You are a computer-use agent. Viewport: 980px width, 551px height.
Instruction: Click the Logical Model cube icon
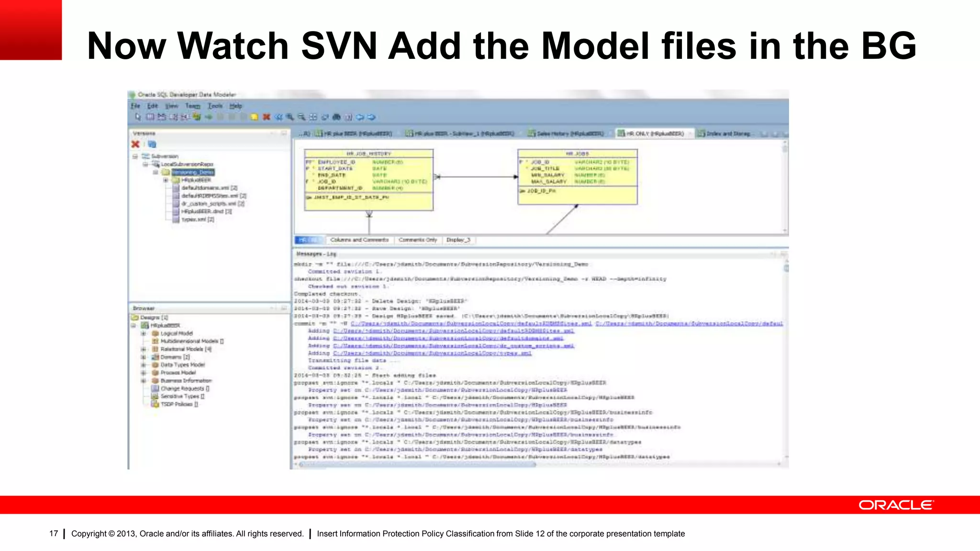[155, 333]
